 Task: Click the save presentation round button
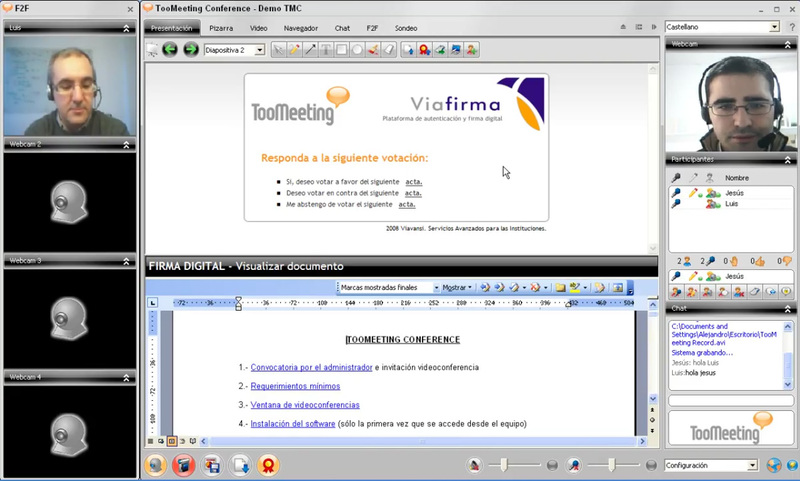point(212,465)
